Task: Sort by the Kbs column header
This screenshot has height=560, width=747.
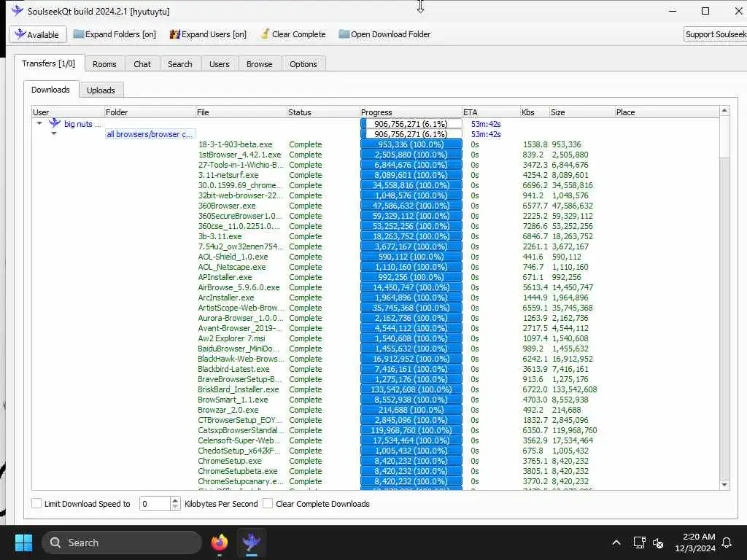Action: click(x=535, y=112)
